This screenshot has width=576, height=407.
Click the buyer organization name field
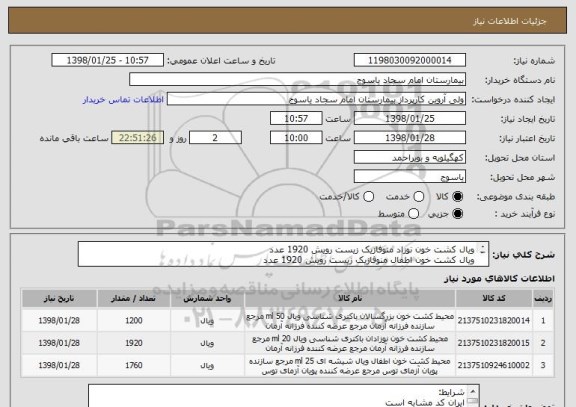[298, 80]
